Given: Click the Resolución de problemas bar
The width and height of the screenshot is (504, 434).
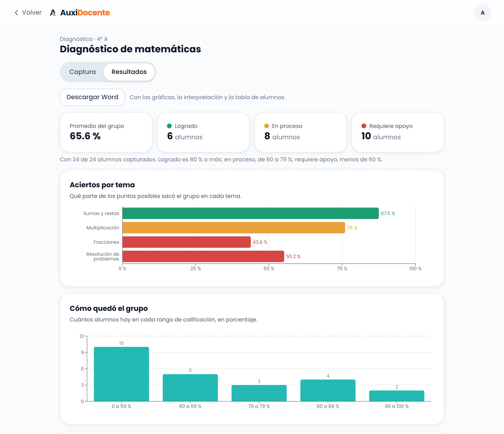Looking at the screenshot, I should pos(203,257).
